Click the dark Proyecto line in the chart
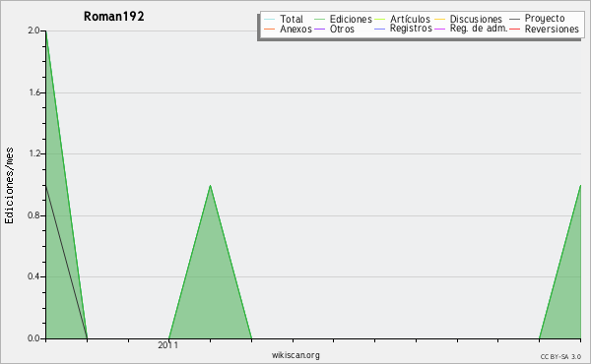This screenshot has width=591, height=364. click(x=66, y=262)
